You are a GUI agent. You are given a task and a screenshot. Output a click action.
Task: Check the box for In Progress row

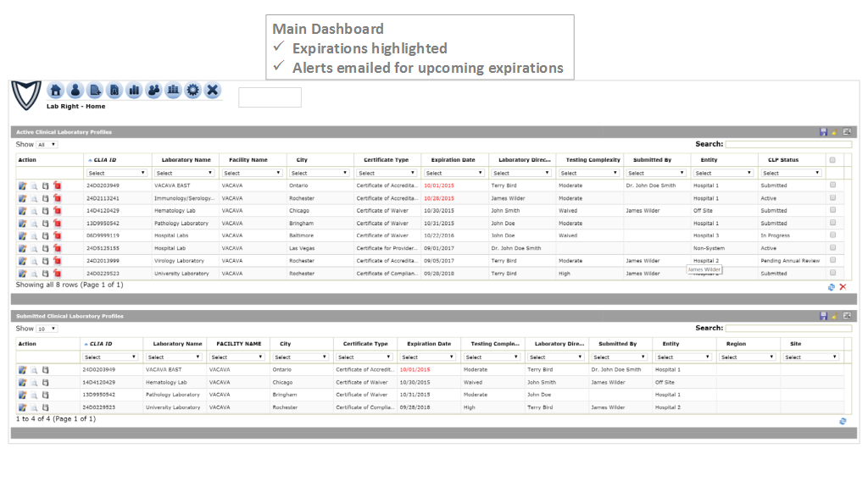pyautogui.click(x=832, y=235)
